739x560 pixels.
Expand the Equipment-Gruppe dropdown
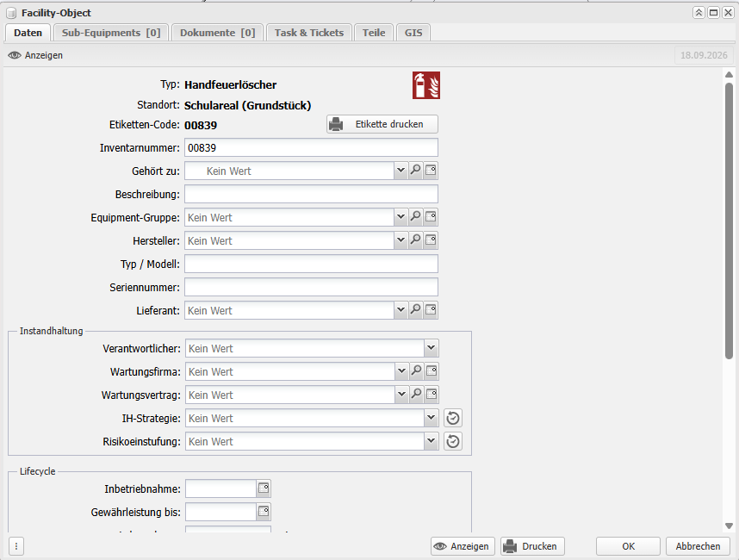[401, 217]
